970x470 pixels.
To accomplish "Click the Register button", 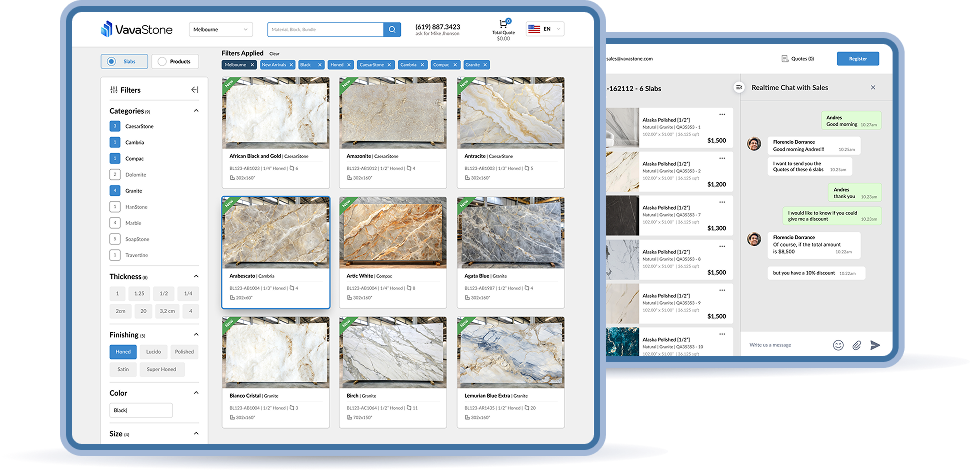I will click(x=857, y=59).
